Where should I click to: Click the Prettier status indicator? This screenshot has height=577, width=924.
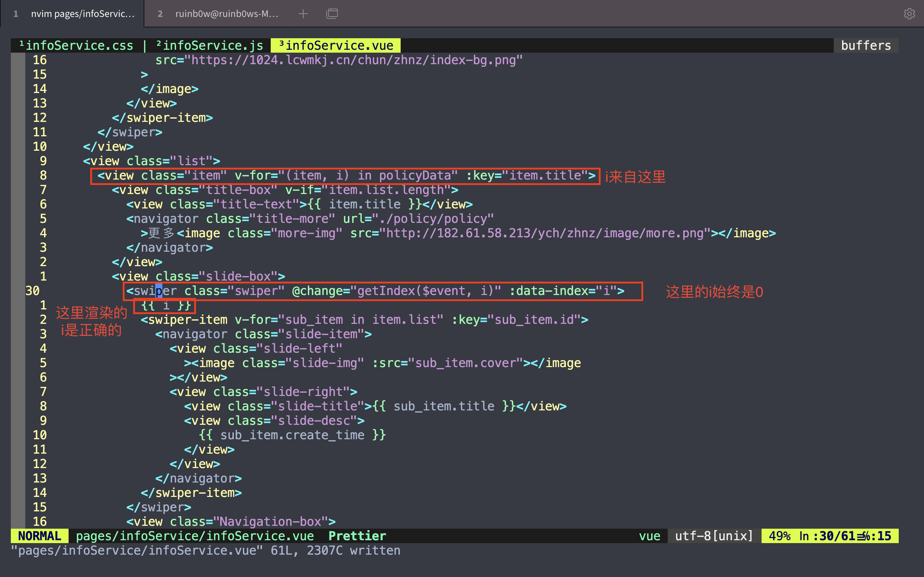(357, 536)
